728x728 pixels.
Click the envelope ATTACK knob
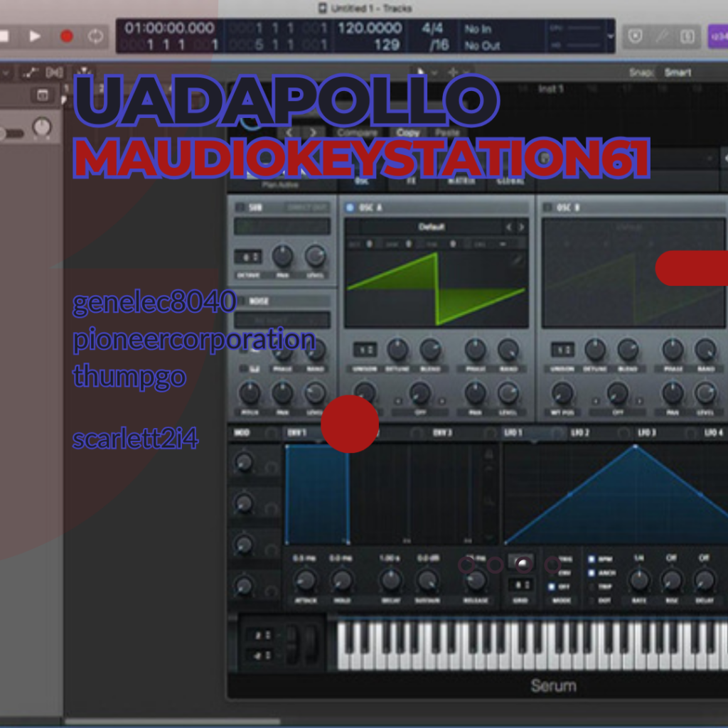click(306, 580)
